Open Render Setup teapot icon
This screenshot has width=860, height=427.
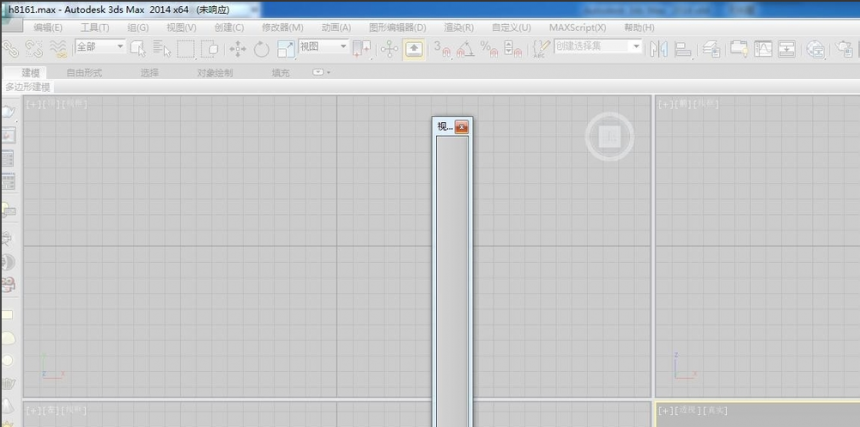(x=845, y=49)
